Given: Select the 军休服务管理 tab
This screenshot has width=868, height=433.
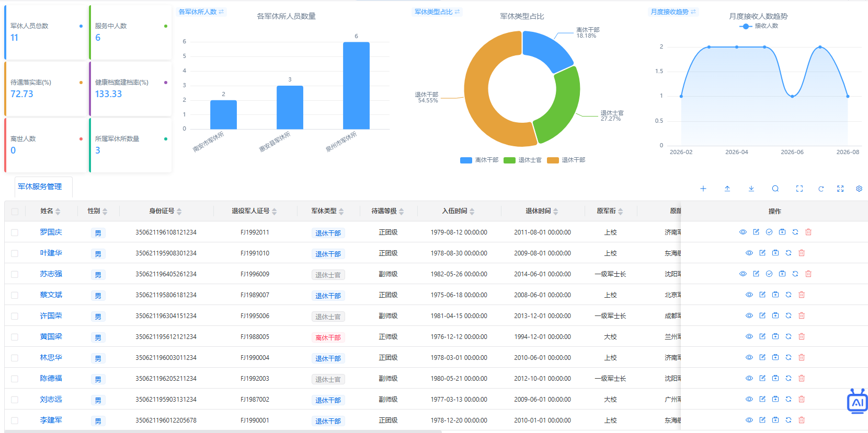Looking at the screenshot, I should [x=40, y=186].
